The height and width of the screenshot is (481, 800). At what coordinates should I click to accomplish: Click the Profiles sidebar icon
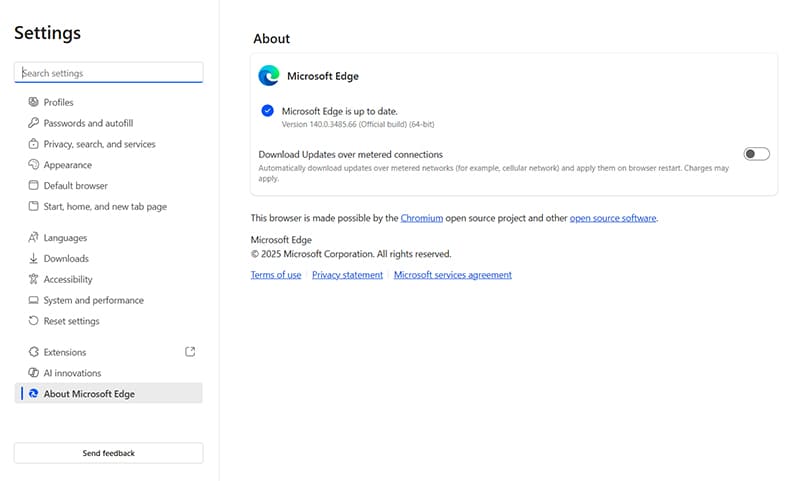33,102
